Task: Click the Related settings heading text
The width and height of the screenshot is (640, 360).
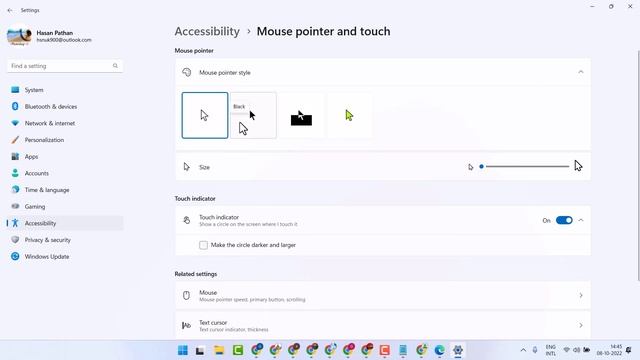Action: pos(196,274)
